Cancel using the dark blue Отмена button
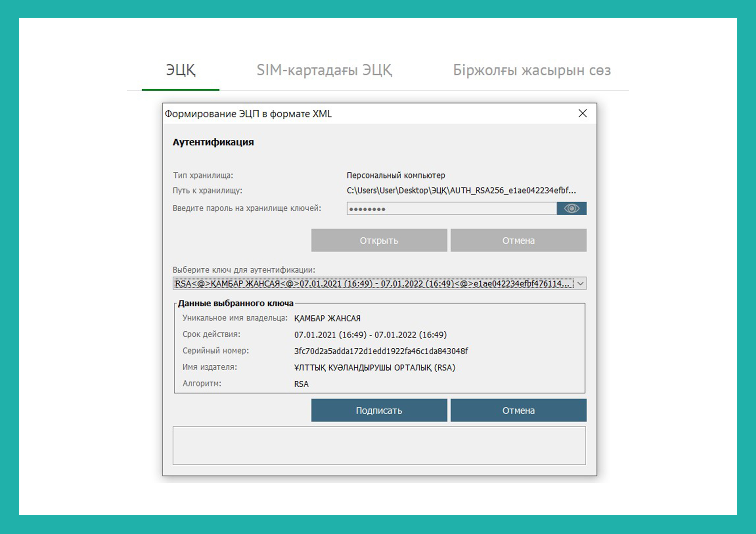This screenshot has width=756, height=534. pyautogui.click(x=518, y=410)
